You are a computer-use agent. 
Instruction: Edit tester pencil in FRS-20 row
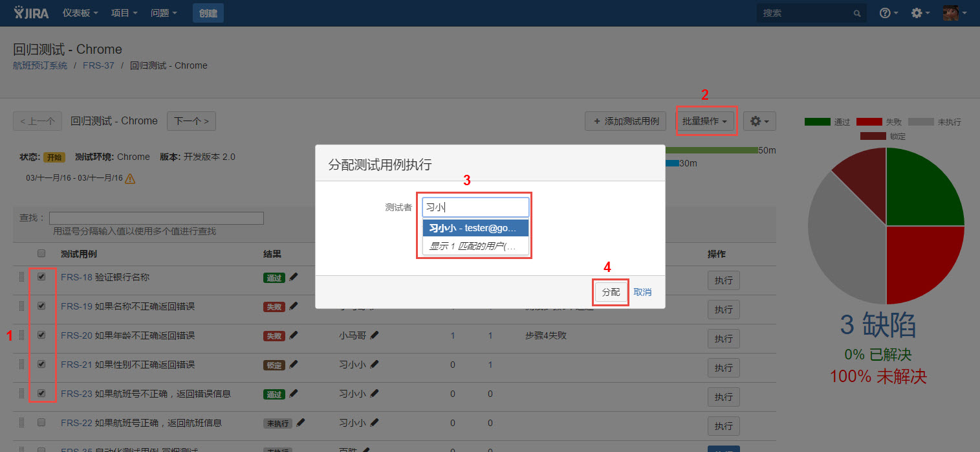(x=375, y=335)
